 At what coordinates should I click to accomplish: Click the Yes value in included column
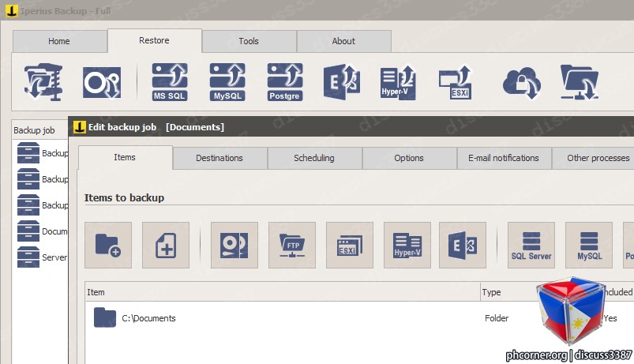[x=610, y=318]
